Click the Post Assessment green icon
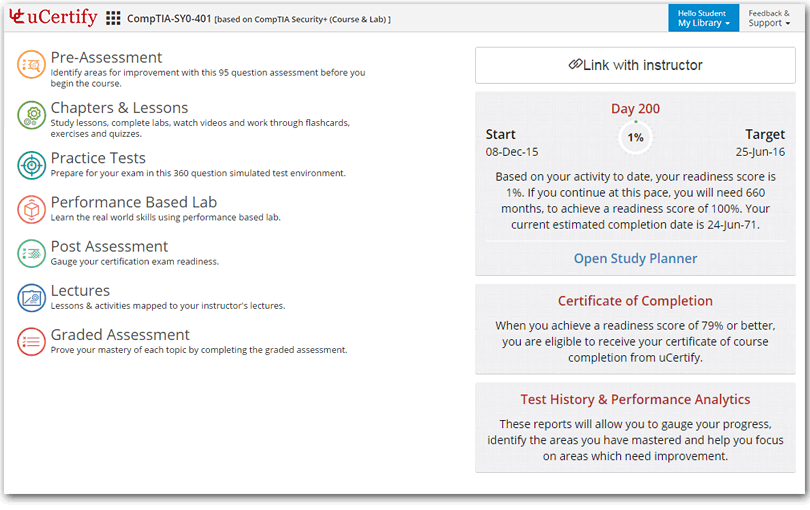The width and height of the screenshot is (810, 510). 32,254
